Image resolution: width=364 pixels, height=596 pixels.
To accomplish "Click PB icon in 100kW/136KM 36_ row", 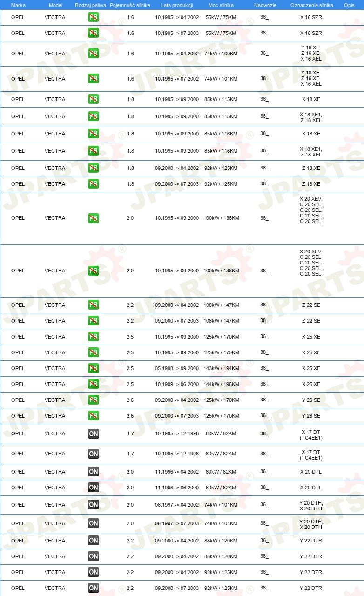I will pos(94,218).
